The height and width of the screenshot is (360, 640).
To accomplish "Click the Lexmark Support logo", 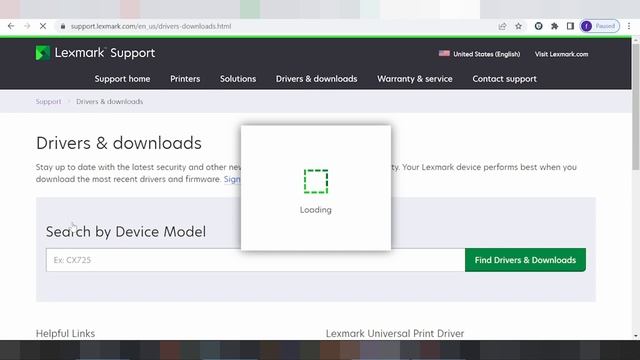I will click(95, 53).
